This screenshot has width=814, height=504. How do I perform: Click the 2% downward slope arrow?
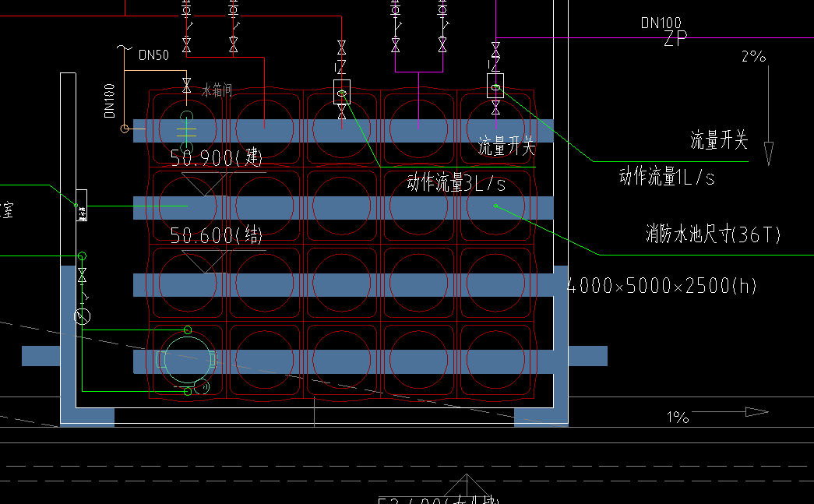click(x=768, y=115)
